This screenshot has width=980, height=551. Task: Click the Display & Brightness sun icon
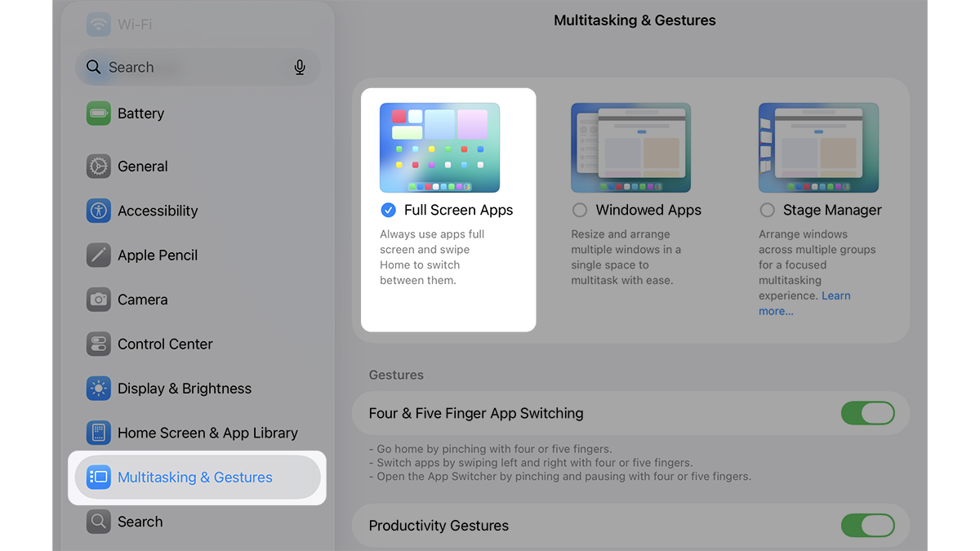(x=99, y=389)
